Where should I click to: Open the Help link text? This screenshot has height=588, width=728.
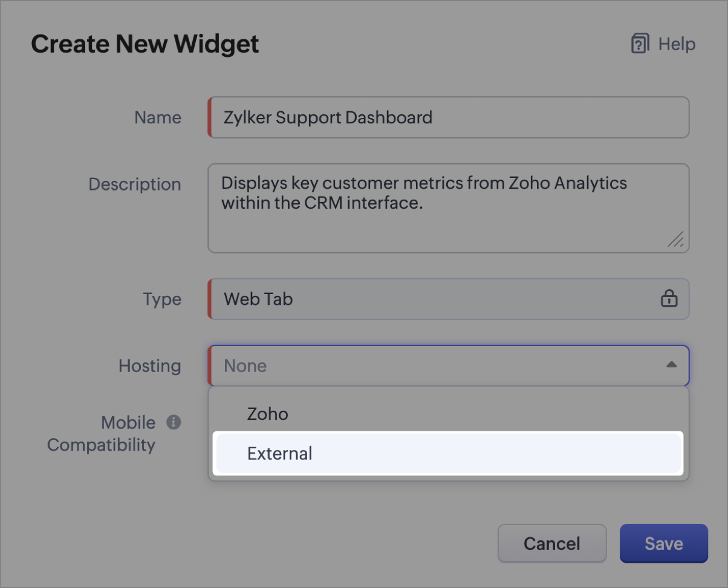677,44
